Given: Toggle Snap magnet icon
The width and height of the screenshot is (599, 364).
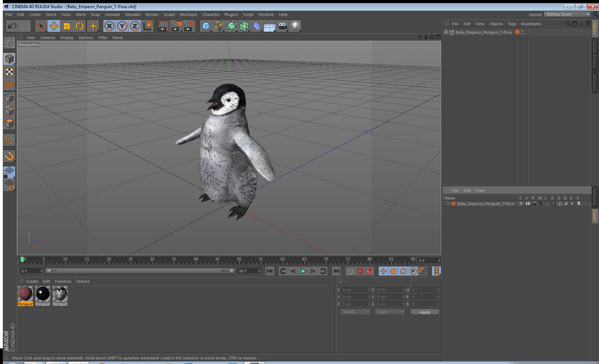Looking at the screenshot, I should [9, 156].
